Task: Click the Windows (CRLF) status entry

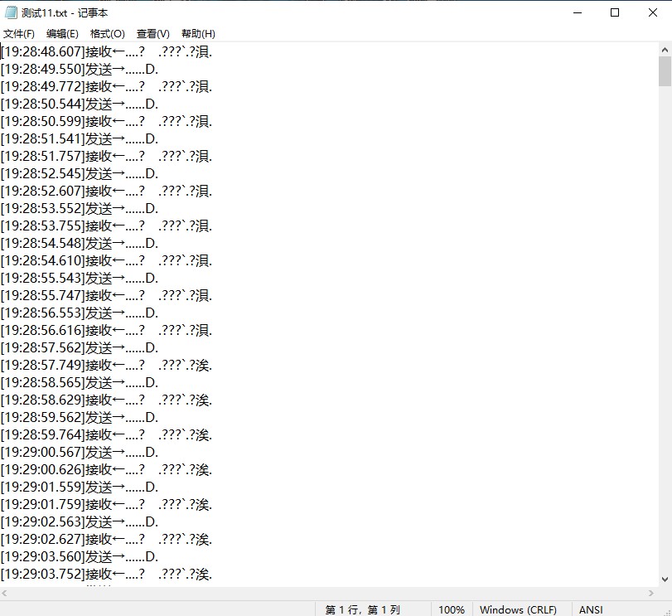Action: pyautogui.click(x=518, y=609)
